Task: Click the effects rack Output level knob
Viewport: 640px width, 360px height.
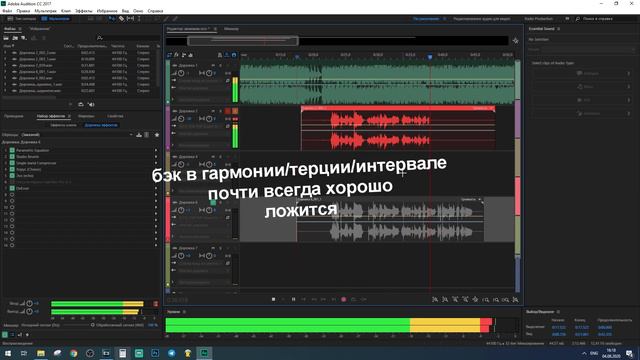Action: pos(29,311)
